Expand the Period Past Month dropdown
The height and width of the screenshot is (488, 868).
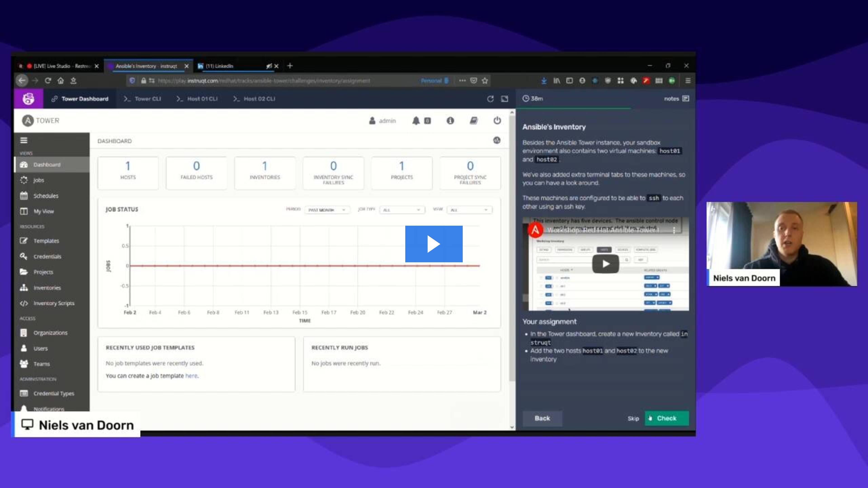[327, 210]
